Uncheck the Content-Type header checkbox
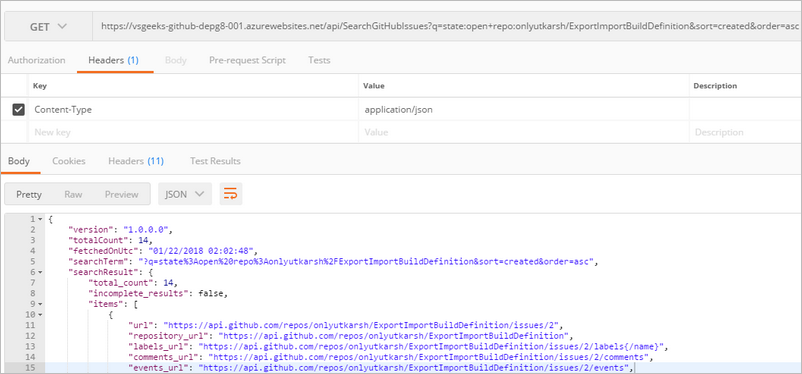 [x=18, y=109]
